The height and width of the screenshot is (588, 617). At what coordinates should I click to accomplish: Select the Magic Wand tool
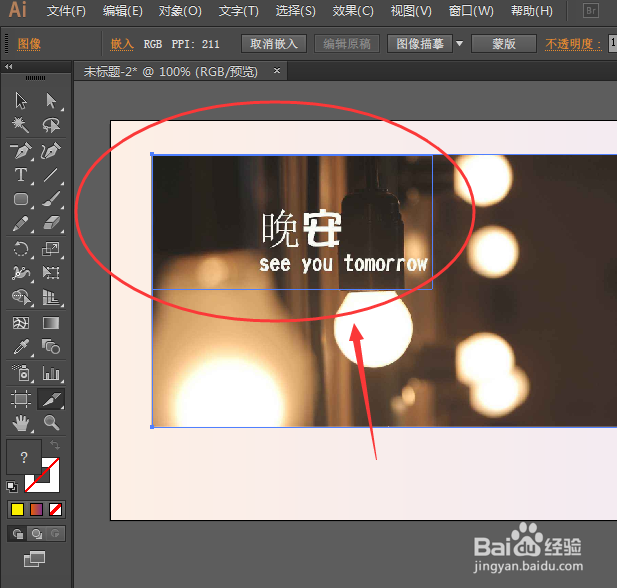click(21, 125)
